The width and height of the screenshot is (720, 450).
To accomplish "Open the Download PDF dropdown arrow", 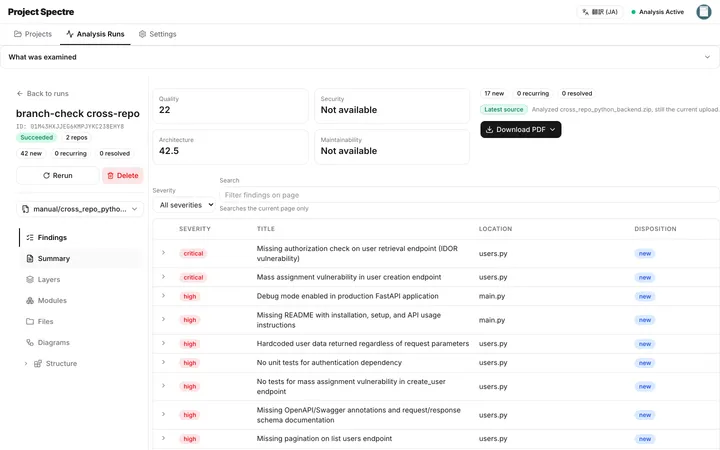I will pos(552,129).
